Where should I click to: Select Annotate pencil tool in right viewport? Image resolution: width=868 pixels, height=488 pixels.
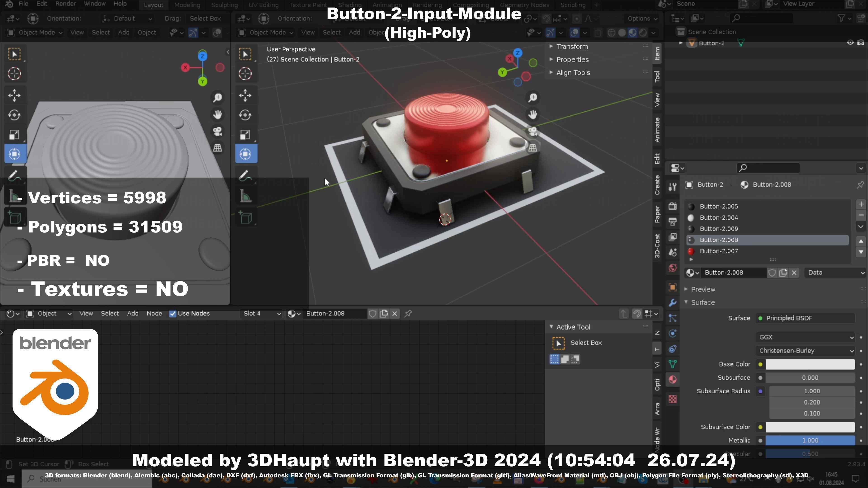click(x=246, y=176)
